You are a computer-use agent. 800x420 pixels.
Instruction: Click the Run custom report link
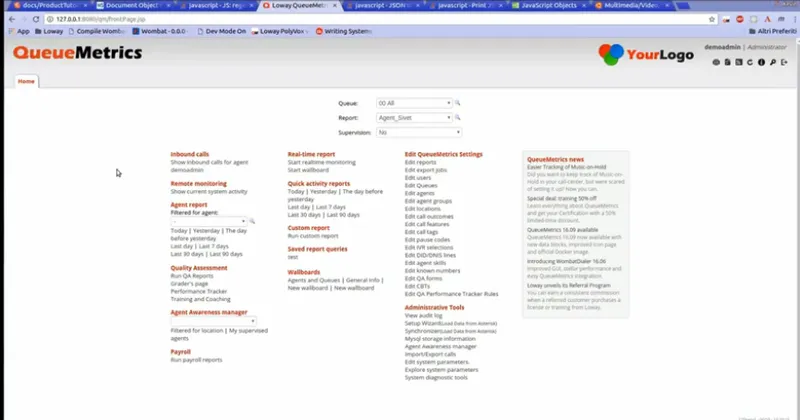click(x=313, y=236)
